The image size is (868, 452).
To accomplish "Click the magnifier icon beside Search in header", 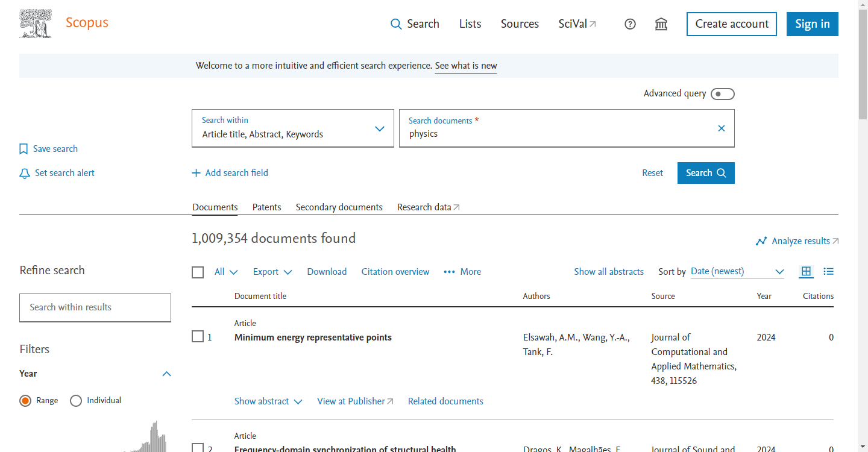I will click(396, 24).
